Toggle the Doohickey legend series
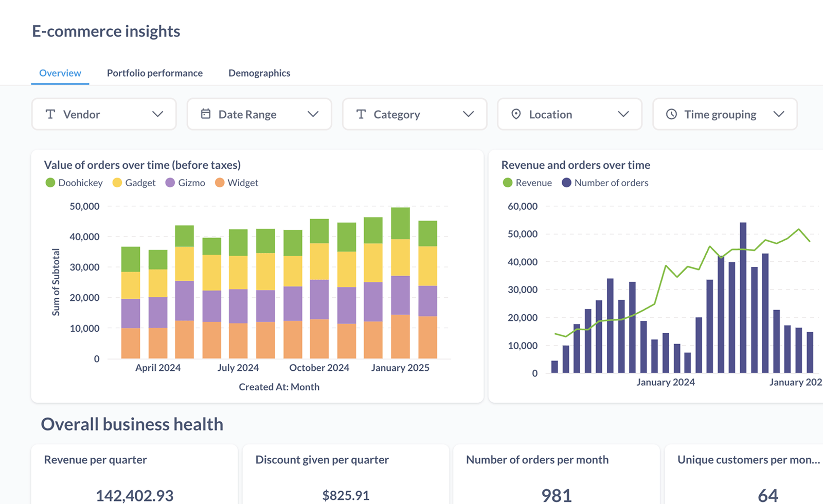 (x=74, y=183)
